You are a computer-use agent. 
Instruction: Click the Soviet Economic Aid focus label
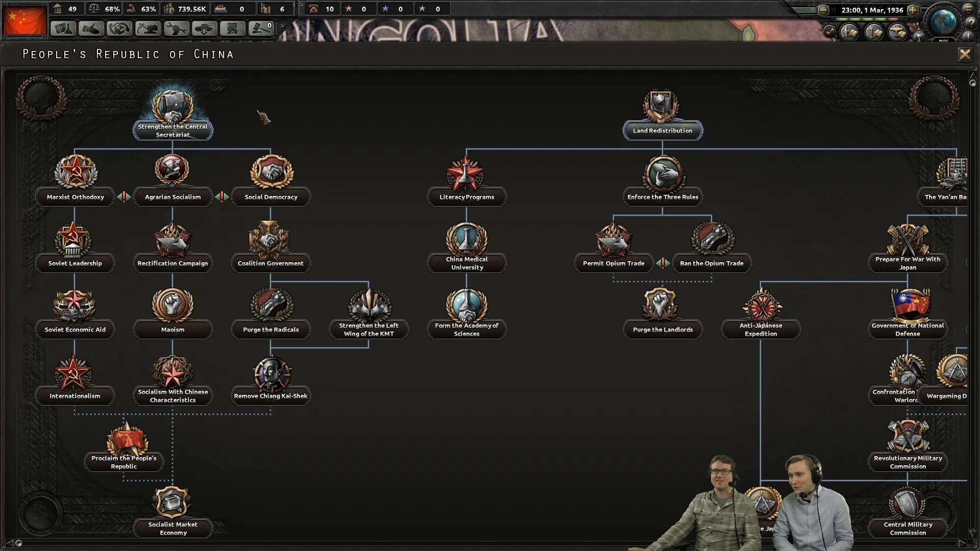click(75, 330)
